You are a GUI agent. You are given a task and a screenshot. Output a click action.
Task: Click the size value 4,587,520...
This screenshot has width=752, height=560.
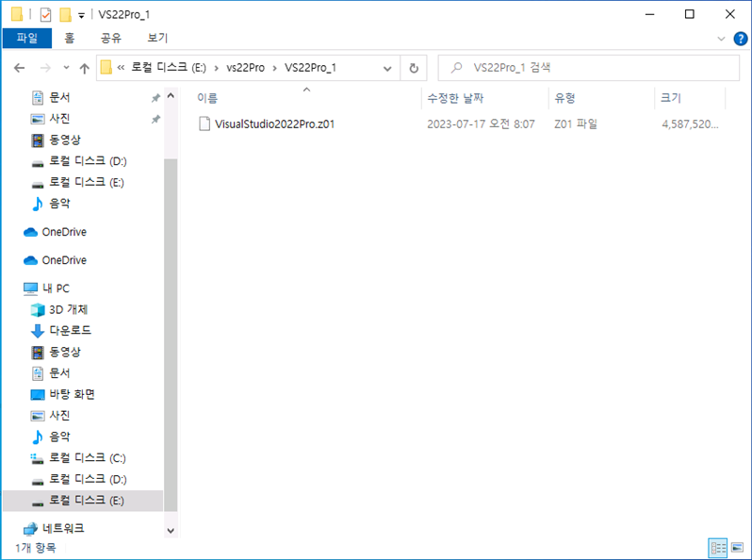[690, 124]
